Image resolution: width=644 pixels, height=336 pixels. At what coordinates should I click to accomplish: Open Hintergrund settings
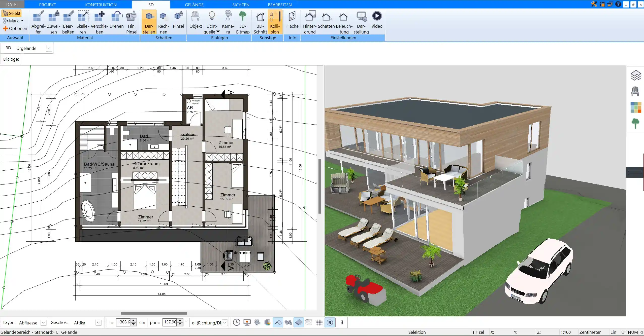coord(310,22)
